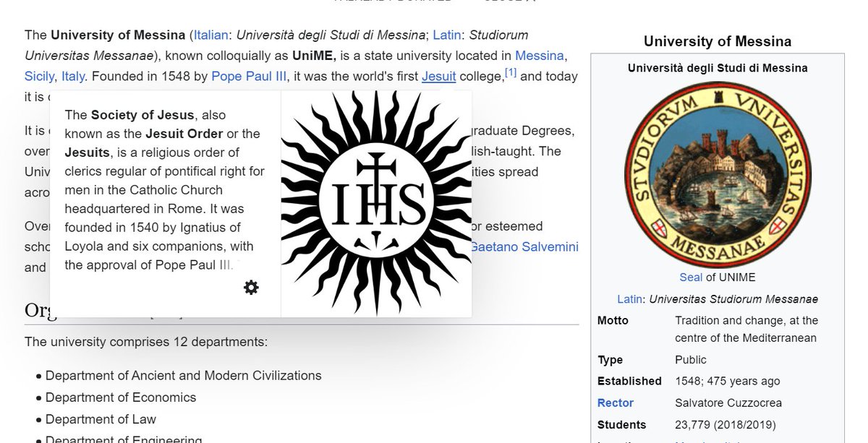Open the Pope Paul III link

click(249, 76)
